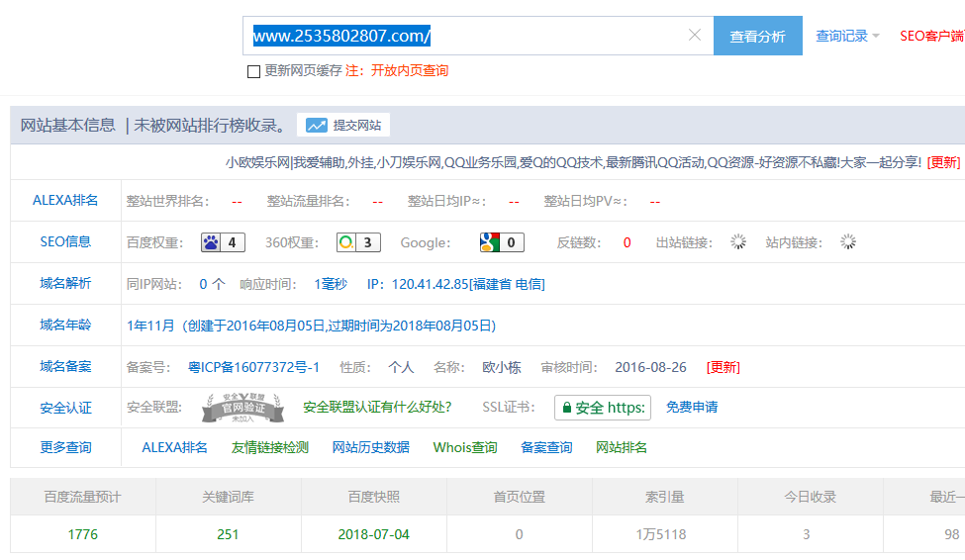The height and width of the screenshot is (560, 965).
Task: Open the 域名备案 row header link
Action: (x=65, y=366)
